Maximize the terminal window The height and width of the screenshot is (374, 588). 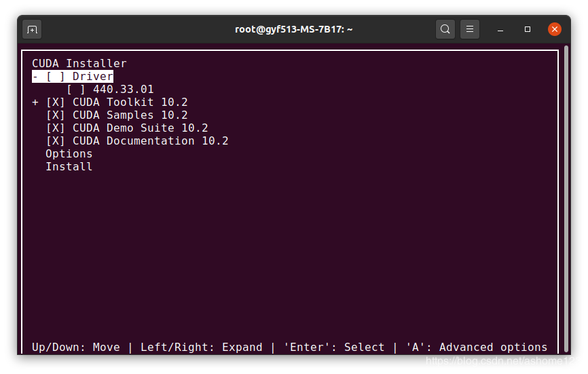528,29
